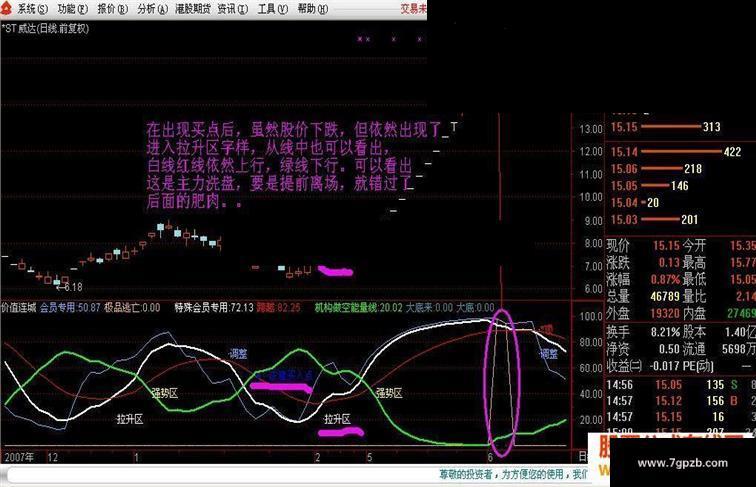Click the 内盘 label
The height and width of the screenshot is (487, 756).
point(694,313)
